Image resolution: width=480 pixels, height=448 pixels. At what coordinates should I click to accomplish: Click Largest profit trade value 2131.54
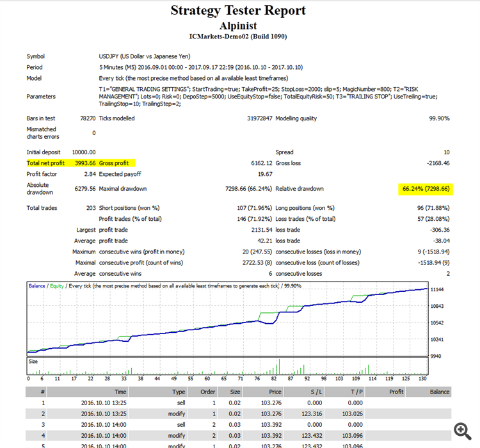(x=262, y=230)
